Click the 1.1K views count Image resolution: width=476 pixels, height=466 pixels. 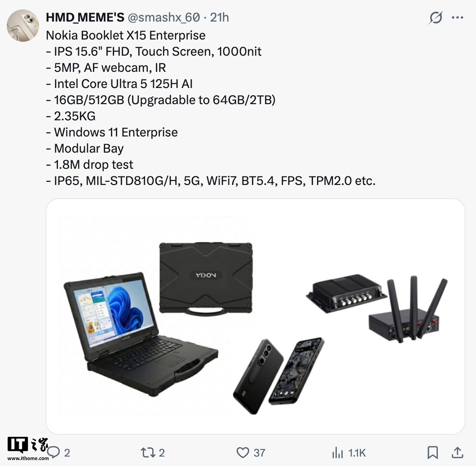(357, 453)
